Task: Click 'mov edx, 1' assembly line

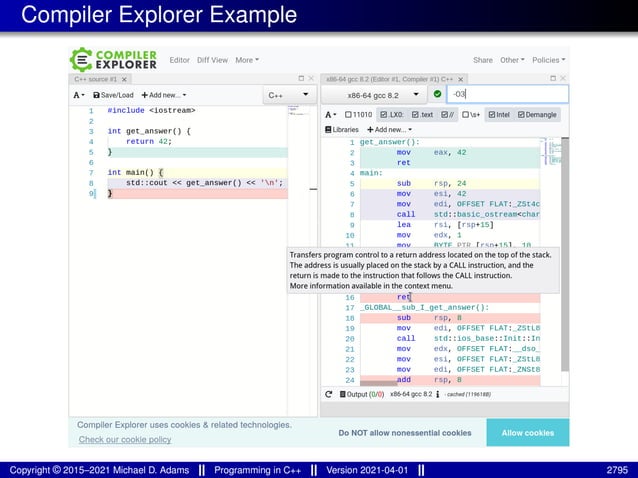Action: (x=429, y=235)
